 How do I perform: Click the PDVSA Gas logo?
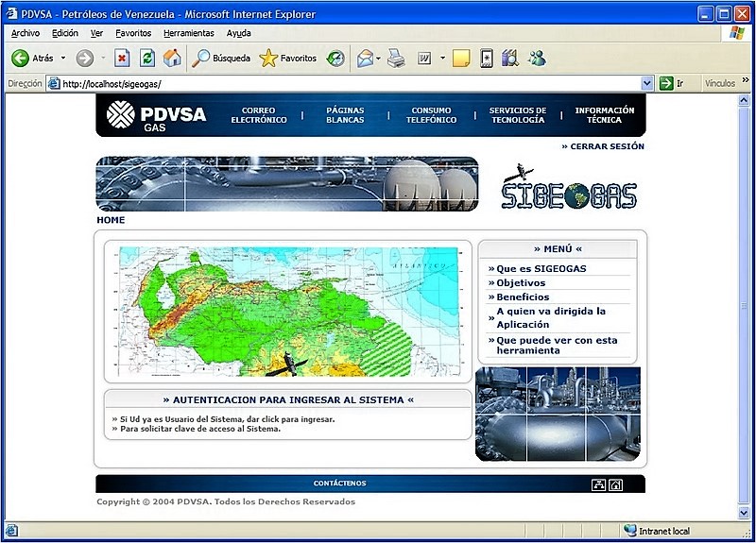pos(156,116)
